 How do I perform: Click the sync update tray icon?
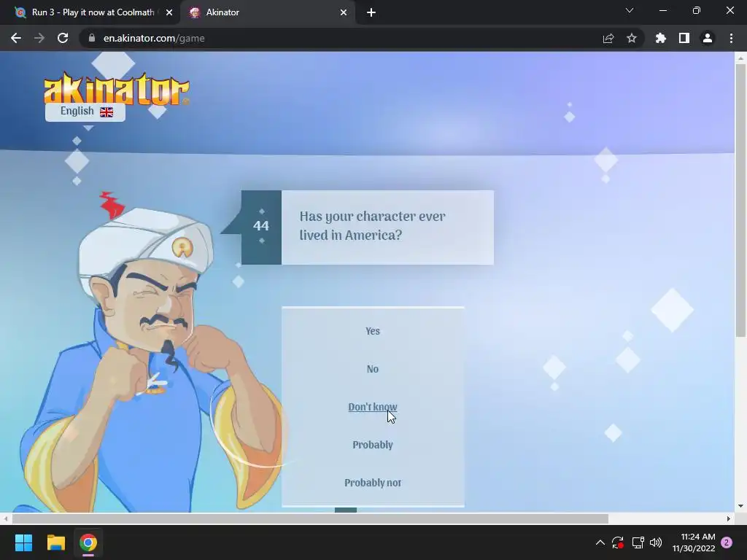tap(618, 542)
